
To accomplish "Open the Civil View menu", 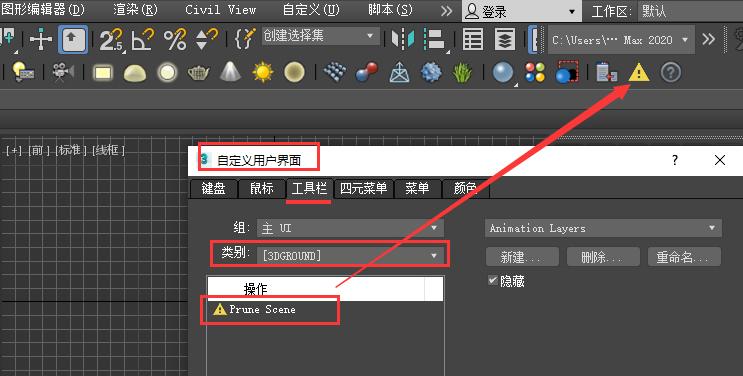I will [220, 9].
